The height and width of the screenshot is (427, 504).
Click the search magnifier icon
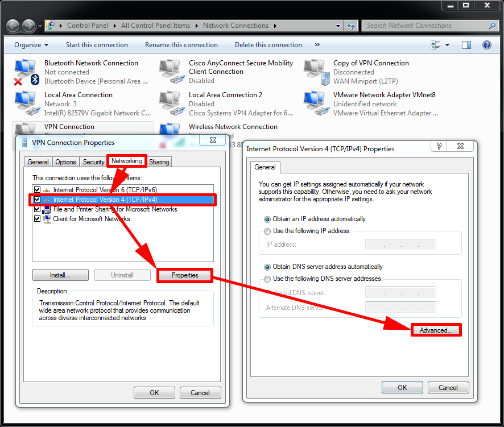pos(492,26)
